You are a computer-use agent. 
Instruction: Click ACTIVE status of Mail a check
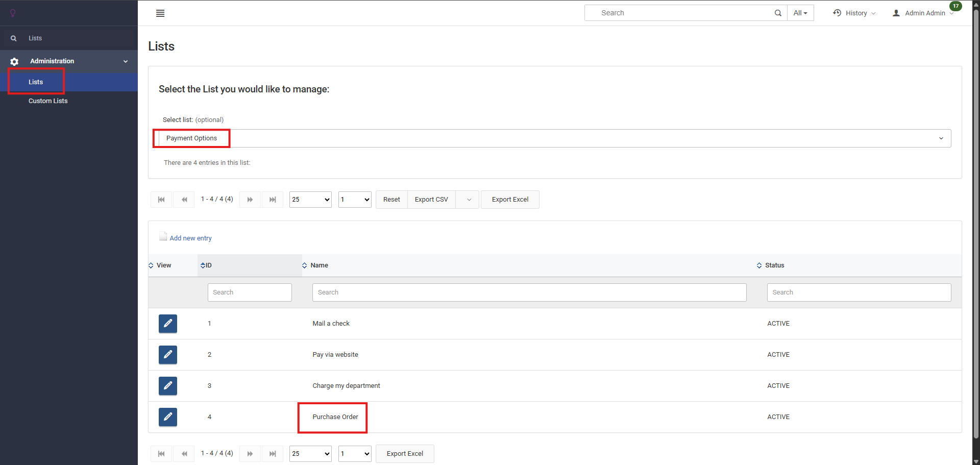click(778, 324)
